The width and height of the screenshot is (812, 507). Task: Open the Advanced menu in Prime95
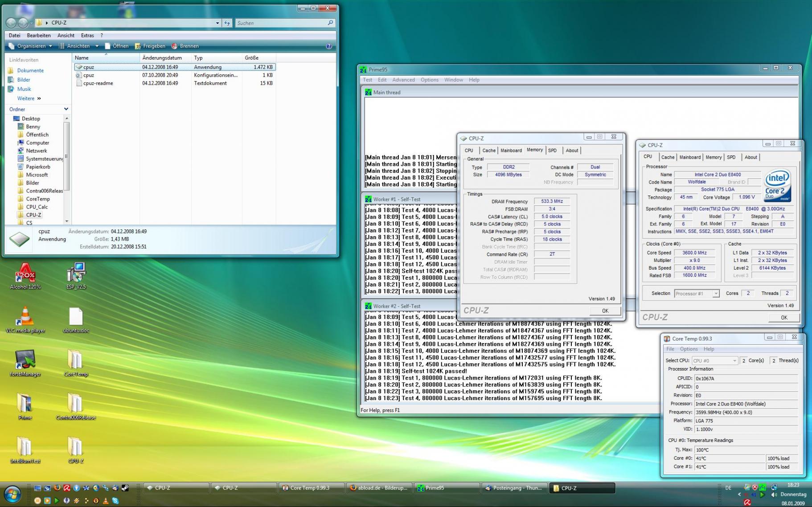tap(403, 80)
